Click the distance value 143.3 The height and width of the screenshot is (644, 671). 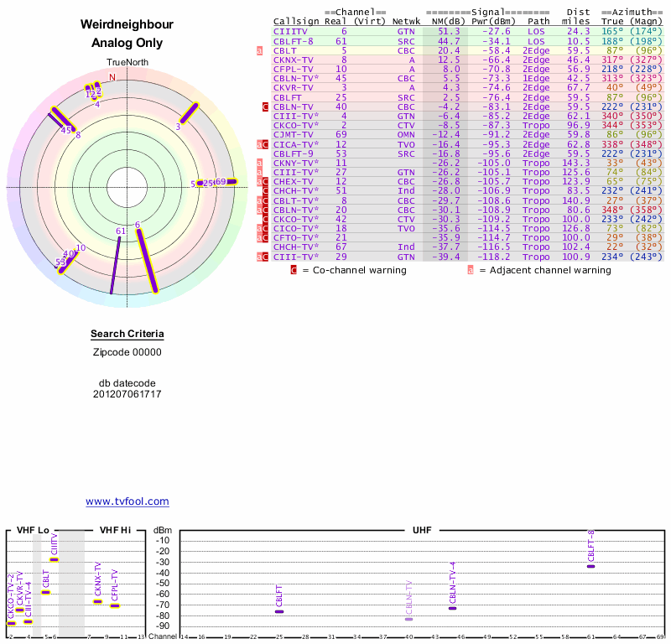click(575, 163)
